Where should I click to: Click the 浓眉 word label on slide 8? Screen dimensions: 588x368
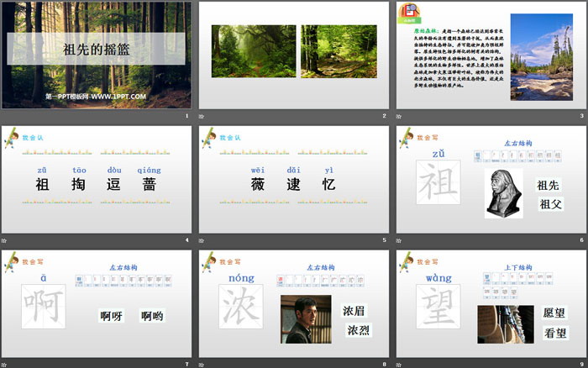[354, 310]
